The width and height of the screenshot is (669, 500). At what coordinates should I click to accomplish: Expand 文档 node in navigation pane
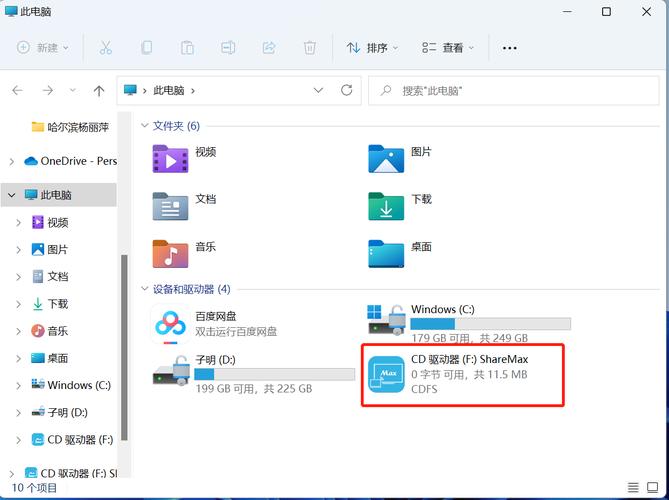(x=18, y=277)
